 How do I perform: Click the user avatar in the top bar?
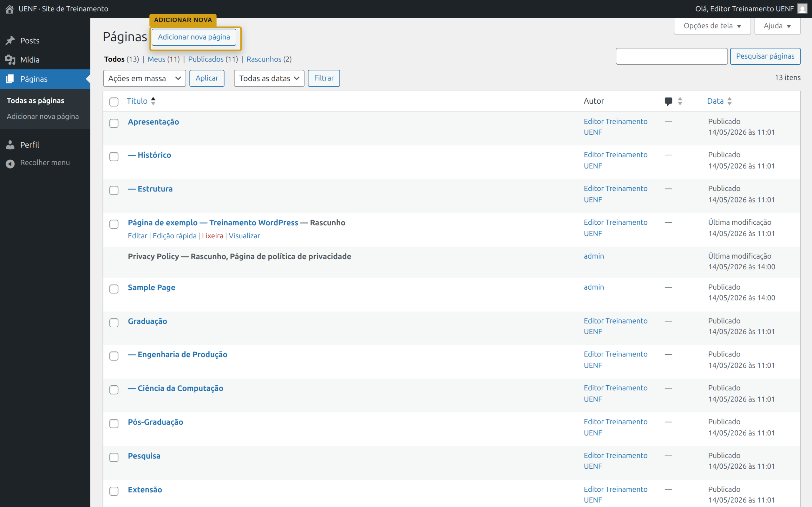coord(802,9)
